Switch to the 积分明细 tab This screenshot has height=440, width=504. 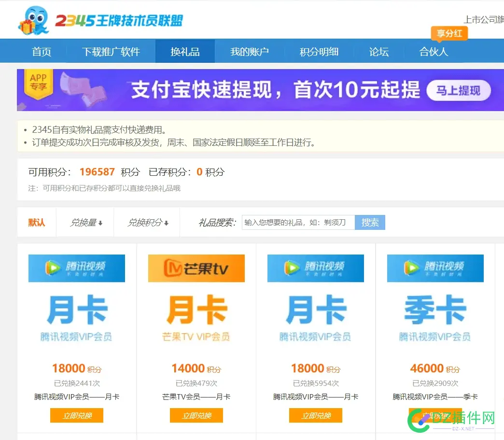click(320, 51)
